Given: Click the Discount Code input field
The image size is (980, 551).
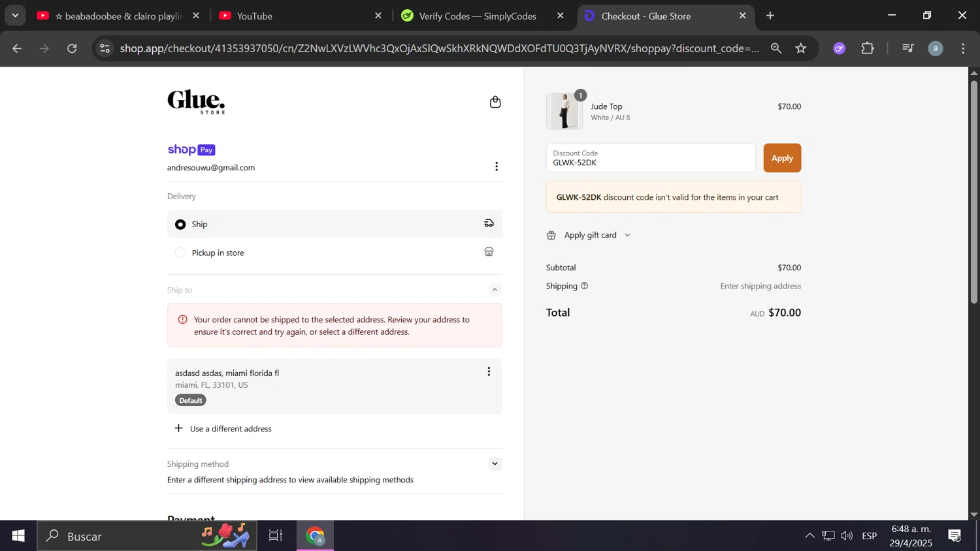Looking at the screenshot, I should click(x=651, y=158).
